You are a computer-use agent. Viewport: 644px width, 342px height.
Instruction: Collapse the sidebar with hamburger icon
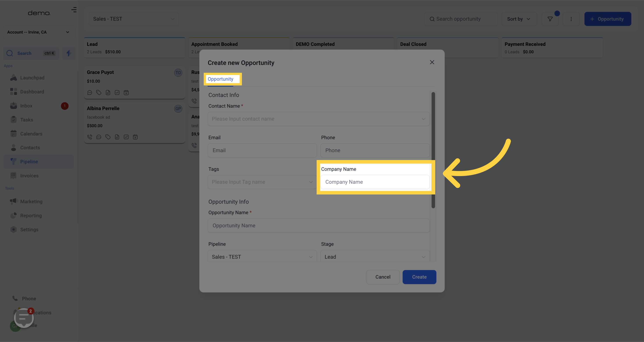pyautogui.click(x=74, y=10)
